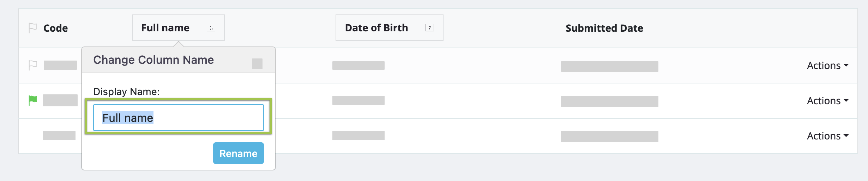The width and height of the screenshot is (868, 181).
Task: Click the second row's redacted submitted date
Action: 609,101
